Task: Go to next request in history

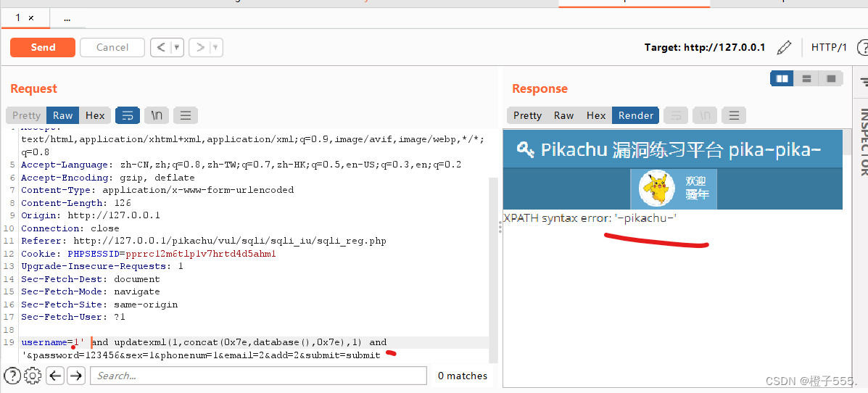Action: pyautogui.click(x=200, y=48)
